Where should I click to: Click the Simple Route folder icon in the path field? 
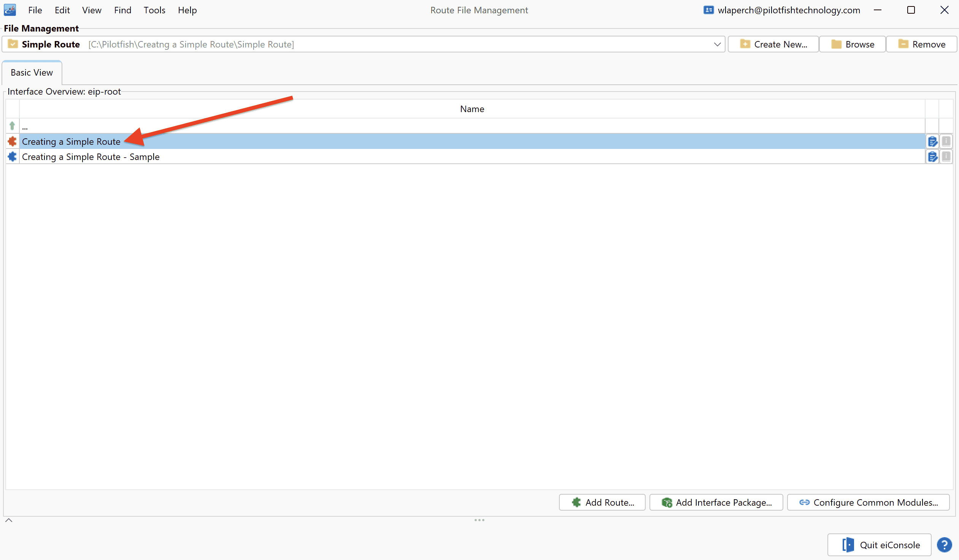pyautogui.click(x=13, y=44)
